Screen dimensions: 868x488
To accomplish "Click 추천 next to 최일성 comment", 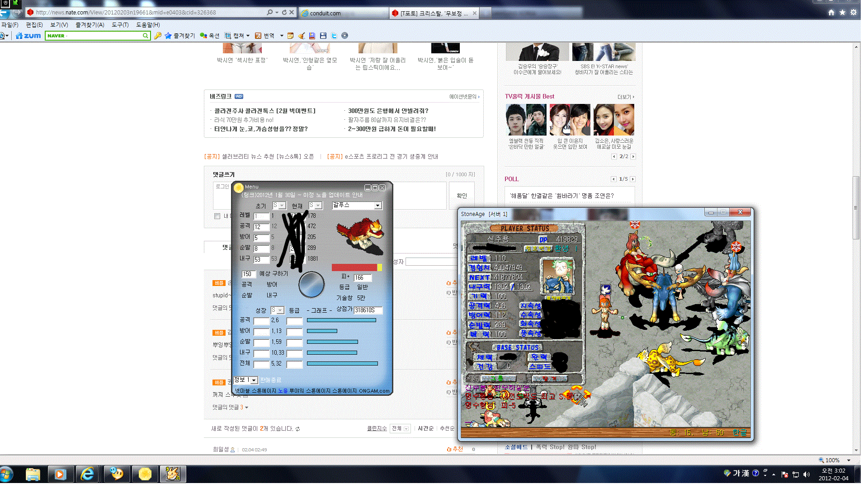I will tap(455, 449).
